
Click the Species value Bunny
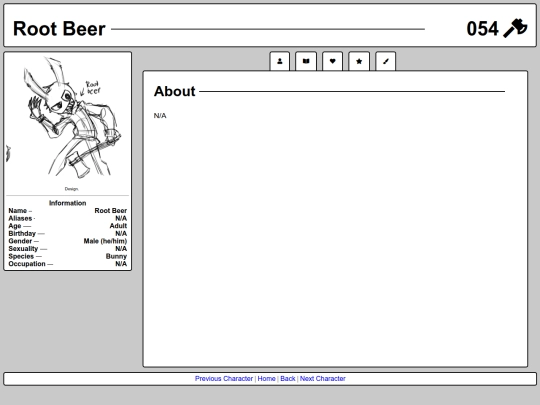pyautogui.click(x=116, y=256)
